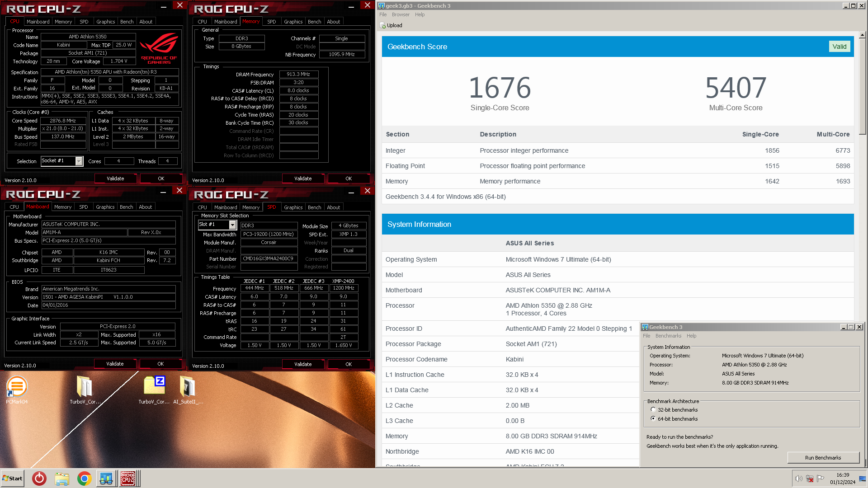868x488 pixels.
Task: Open CPU tab in bottom-right CPU-Z SPD window
Action: pos(203,207)
